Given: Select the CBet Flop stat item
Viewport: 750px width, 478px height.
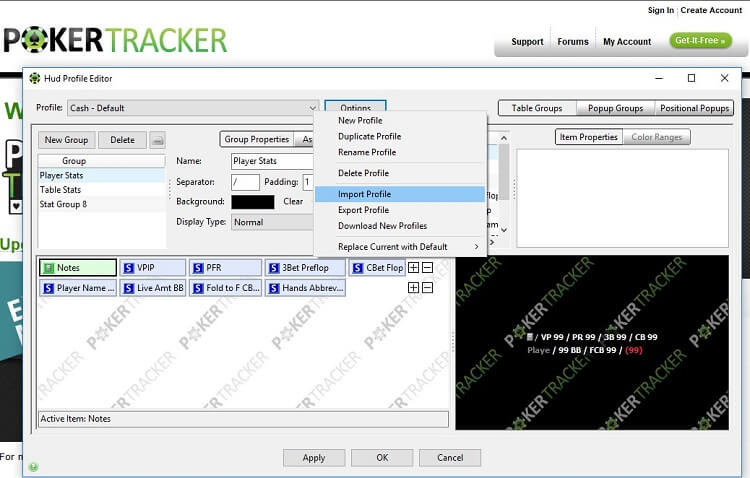Looking at the screenshot, I should tap(377, 267).
